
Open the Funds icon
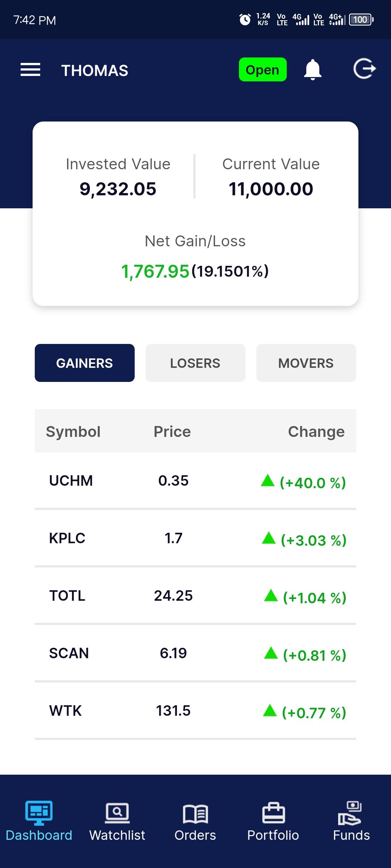click(x=350, y=813)
